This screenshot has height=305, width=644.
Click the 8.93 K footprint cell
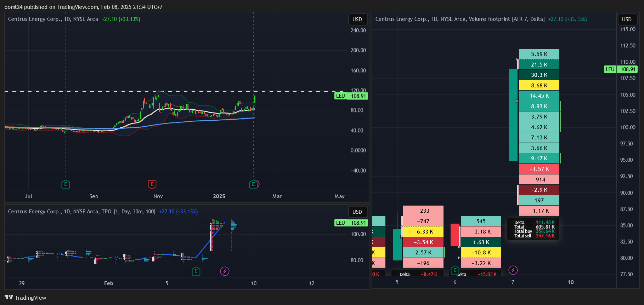point(539,107)
